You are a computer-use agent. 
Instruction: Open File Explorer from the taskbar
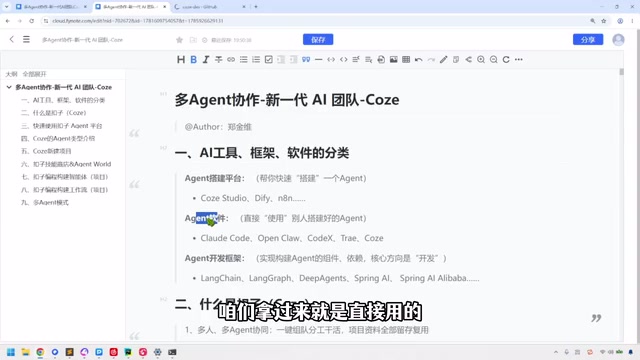click(25, 352)
